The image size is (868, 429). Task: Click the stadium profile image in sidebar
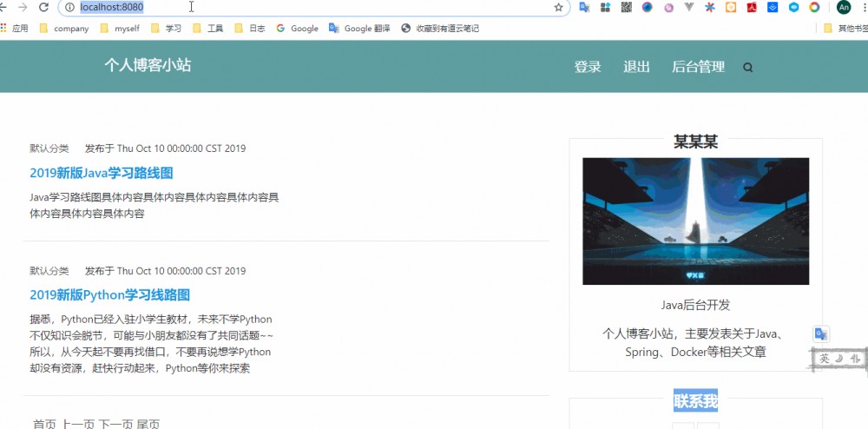[696, 221]
